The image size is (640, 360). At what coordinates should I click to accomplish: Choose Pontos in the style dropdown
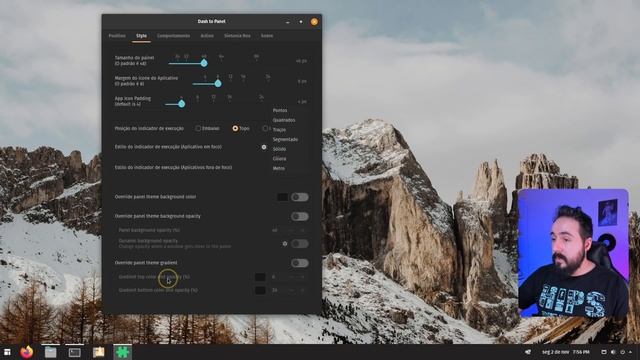[x=280, y=110]
